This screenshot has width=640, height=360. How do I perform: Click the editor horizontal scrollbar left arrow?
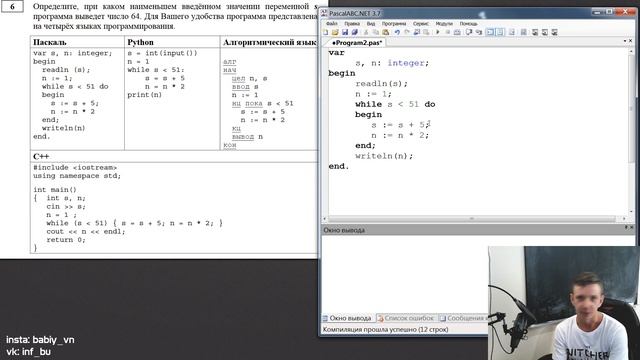tap(325, 219)
